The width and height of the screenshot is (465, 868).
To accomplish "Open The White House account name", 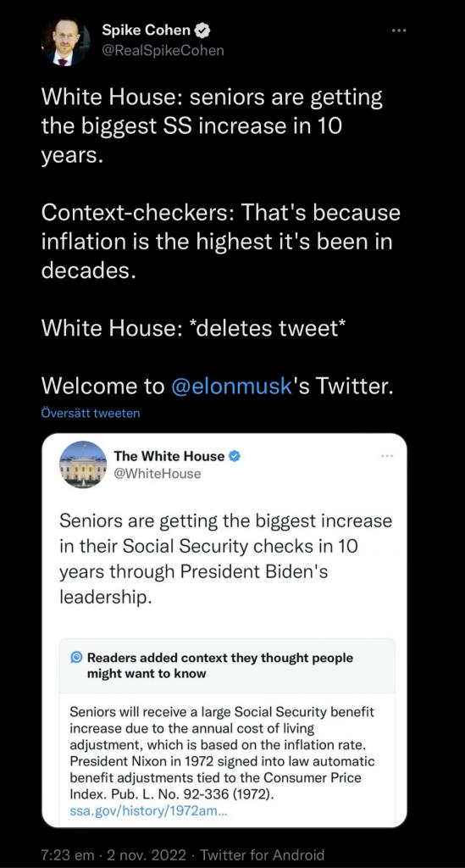I will 169,456.
